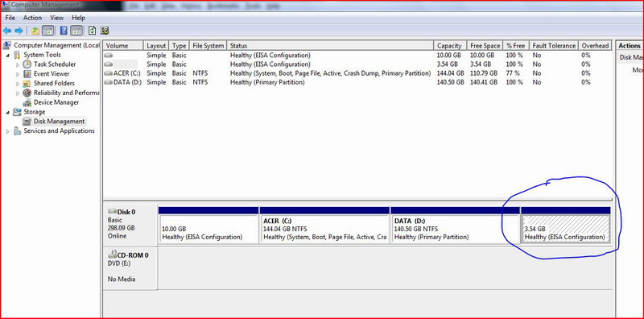Expand the Event Viewer node
Image resolution: width=644 pixels, height=319 pixels.
(x=18, y=74)
